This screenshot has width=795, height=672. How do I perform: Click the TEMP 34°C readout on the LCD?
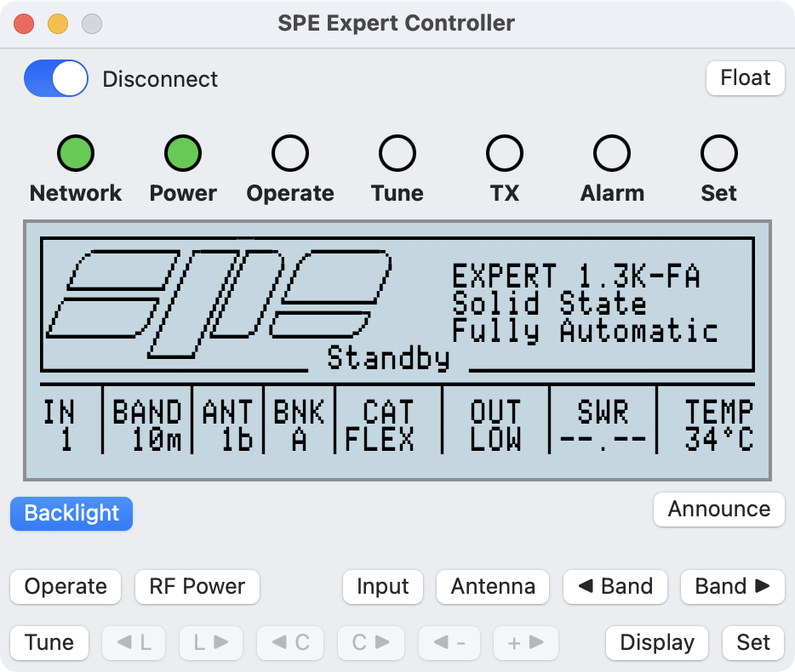click(x=719, y=424)
